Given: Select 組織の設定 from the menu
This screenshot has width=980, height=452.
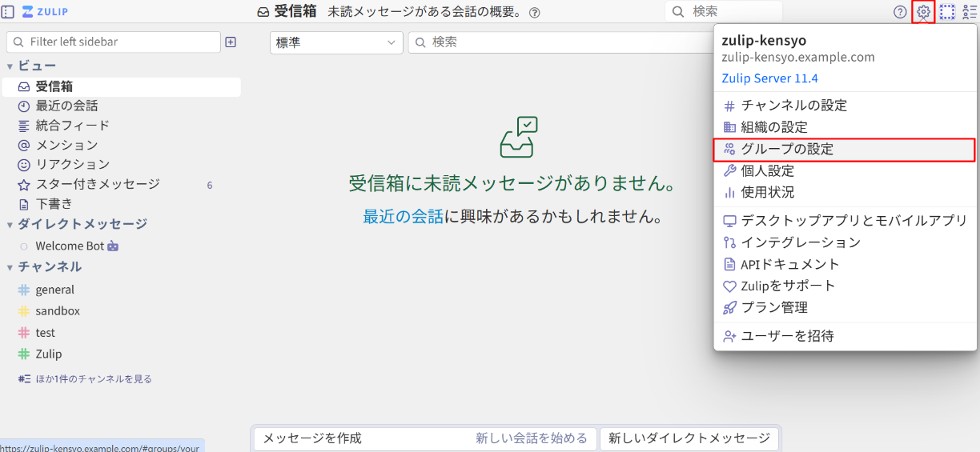Looking at the screenshot, I should pyautogui.click(x=845, y=127).
